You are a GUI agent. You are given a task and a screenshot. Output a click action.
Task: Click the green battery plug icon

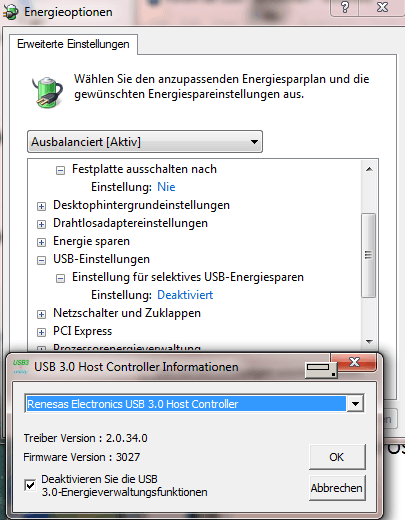47,92
